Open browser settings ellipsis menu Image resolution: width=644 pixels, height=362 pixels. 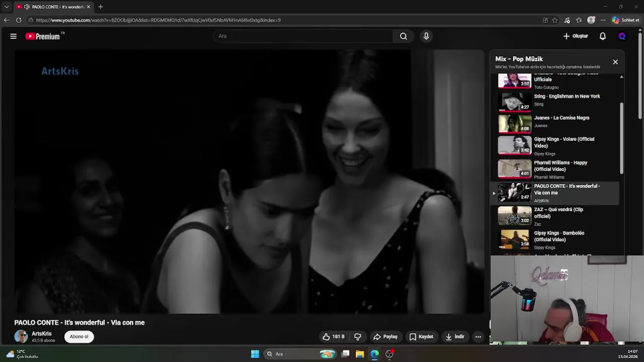pyautogui.click(x=603, y=20)
